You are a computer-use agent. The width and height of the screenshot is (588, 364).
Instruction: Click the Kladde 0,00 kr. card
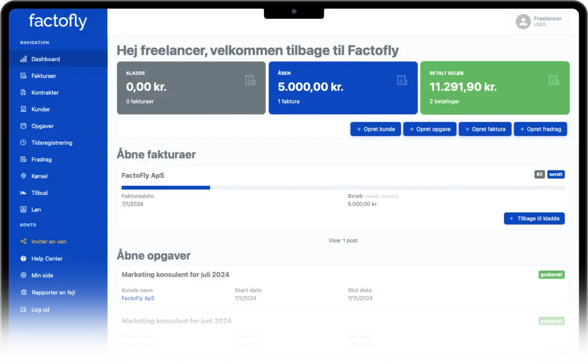[x=191, y=88]
